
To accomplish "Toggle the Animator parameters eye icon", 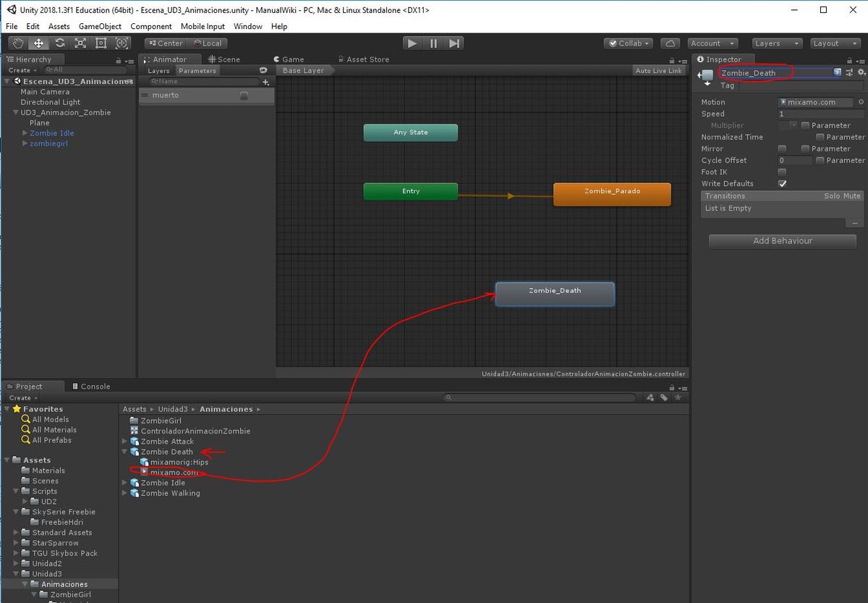I will (x=263, y=71).
